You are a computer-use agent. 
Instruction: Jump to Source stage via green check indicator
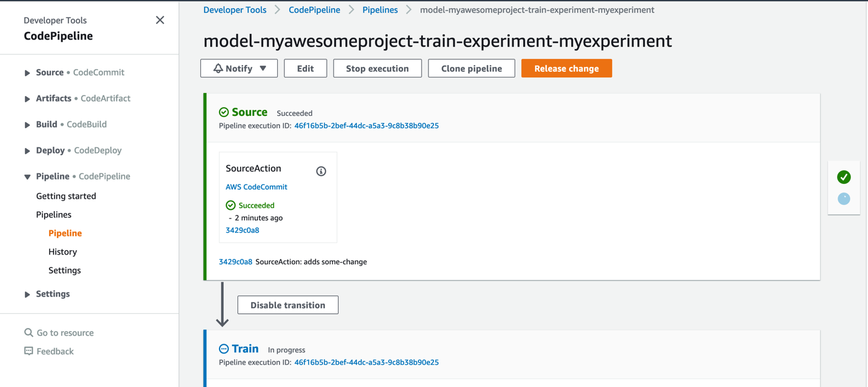click(844, 177)
